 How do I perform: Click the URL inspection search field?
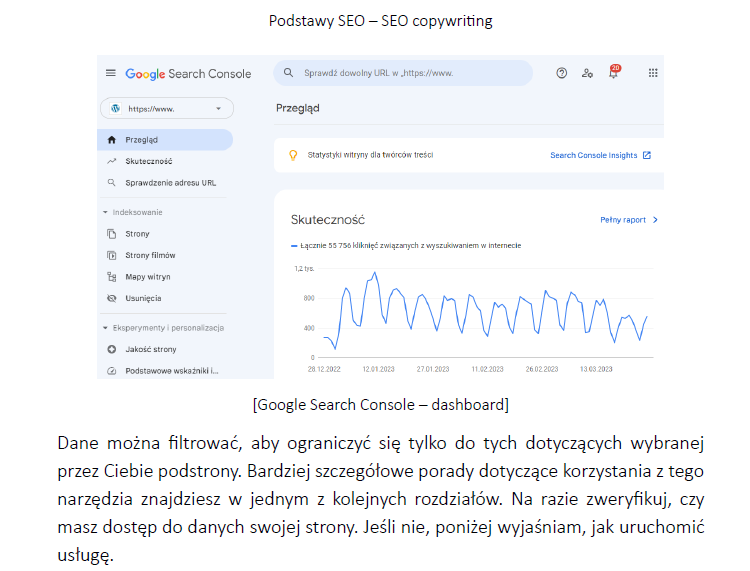tap(410, 73)
